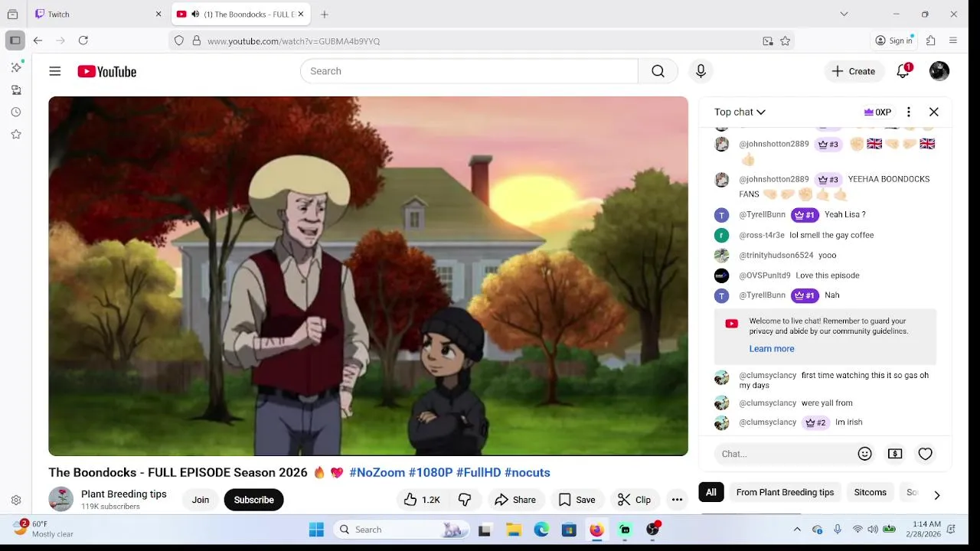This screenshot has height=551, width=980.
Task: Open the Create button
Action: [x=854, y=71]
